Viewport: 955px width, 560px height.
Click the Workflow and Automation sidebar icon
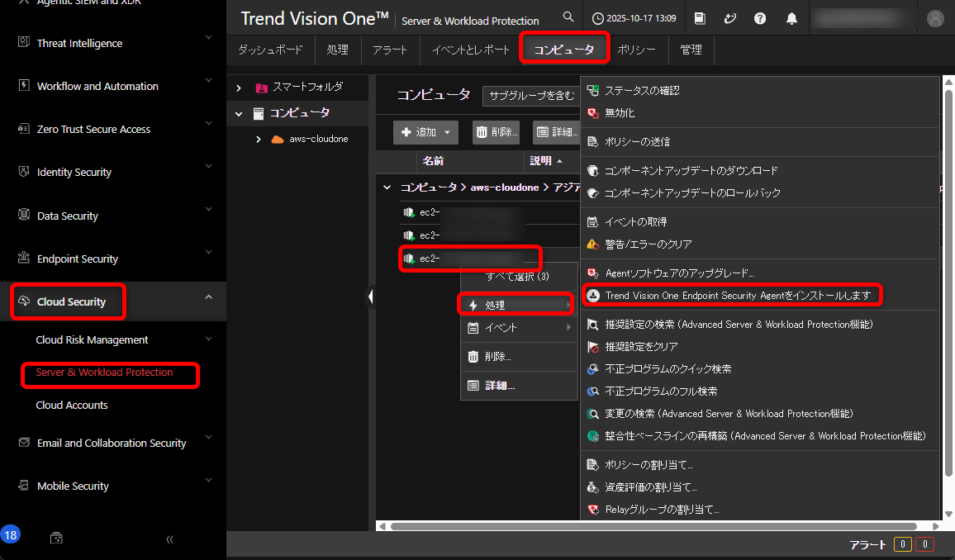tap(24, 85)
